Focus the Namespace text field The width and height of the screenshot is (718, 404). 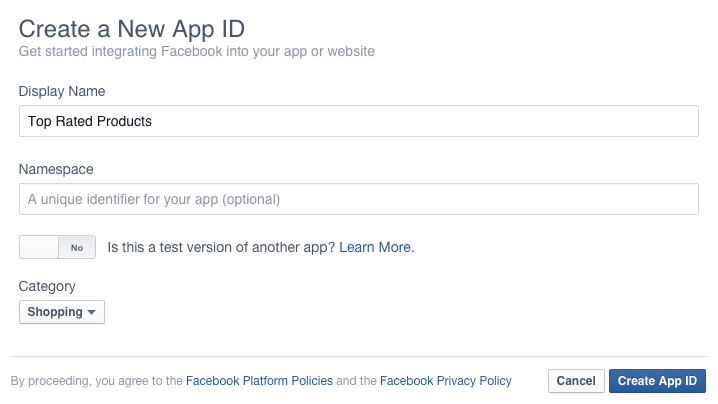(358, 199)
